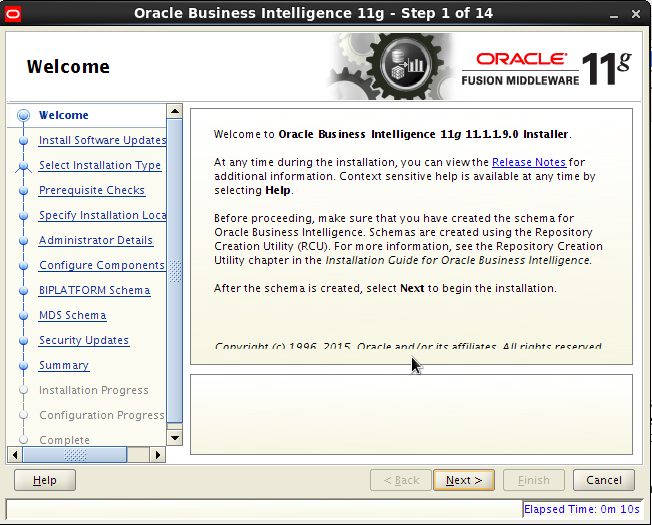
Task: Open the Release Notes link
Action: point(529,162)
